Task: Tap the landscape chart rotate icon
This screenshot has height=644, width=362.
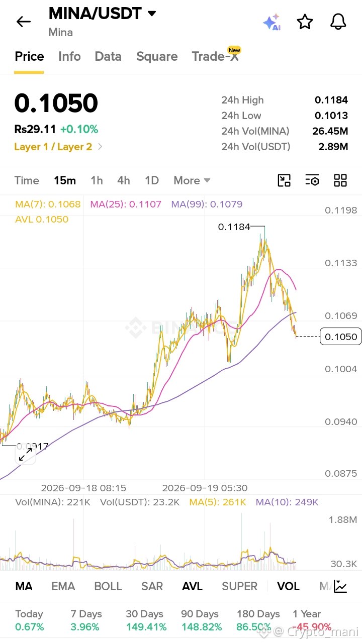Action: (285, 180)
